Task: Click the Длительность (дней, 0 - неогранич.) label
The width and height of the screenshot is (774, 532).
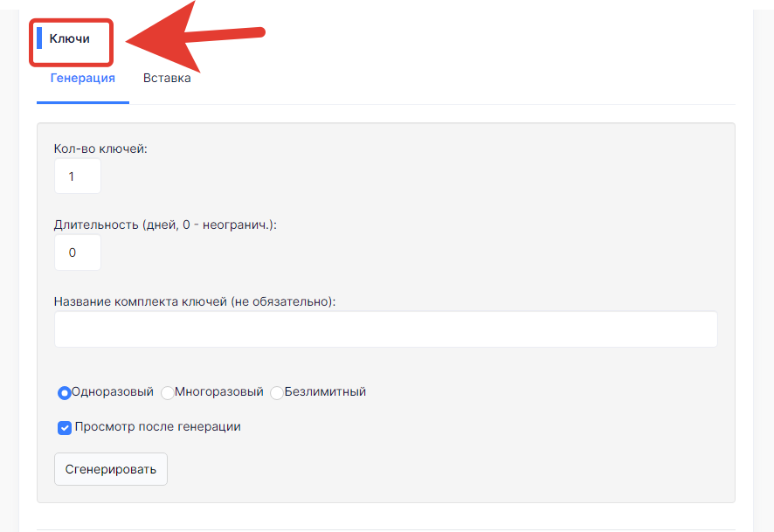Action: coord(165,225)
